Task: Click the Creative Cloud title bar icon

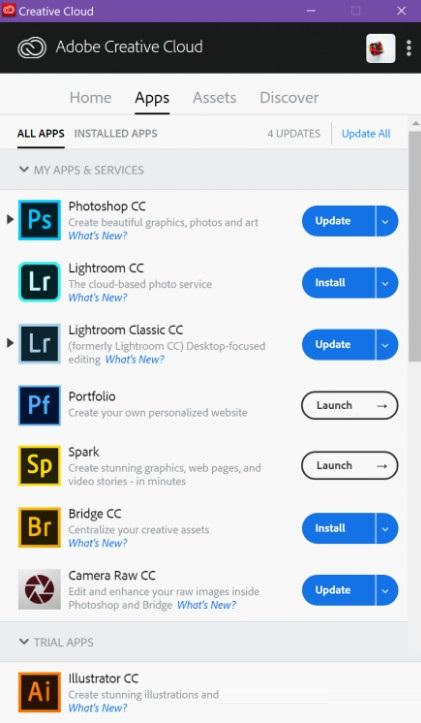Action: 8,10
